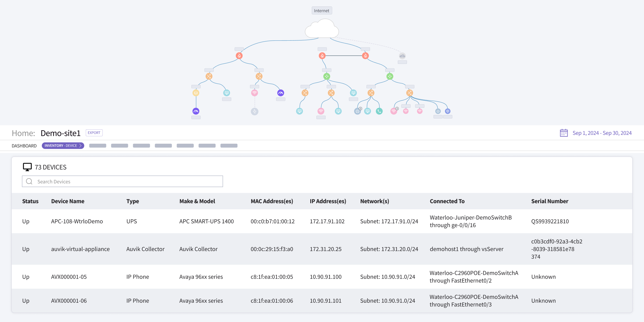Click IP address 10.90.91.100
Screen dimensions: 644x322
click(x=326, y=277)
